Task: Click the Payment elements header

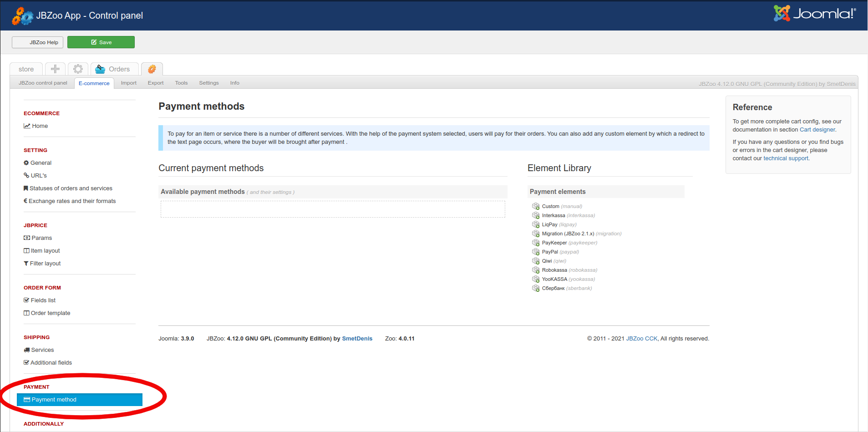Action: [x=606, y=192]
